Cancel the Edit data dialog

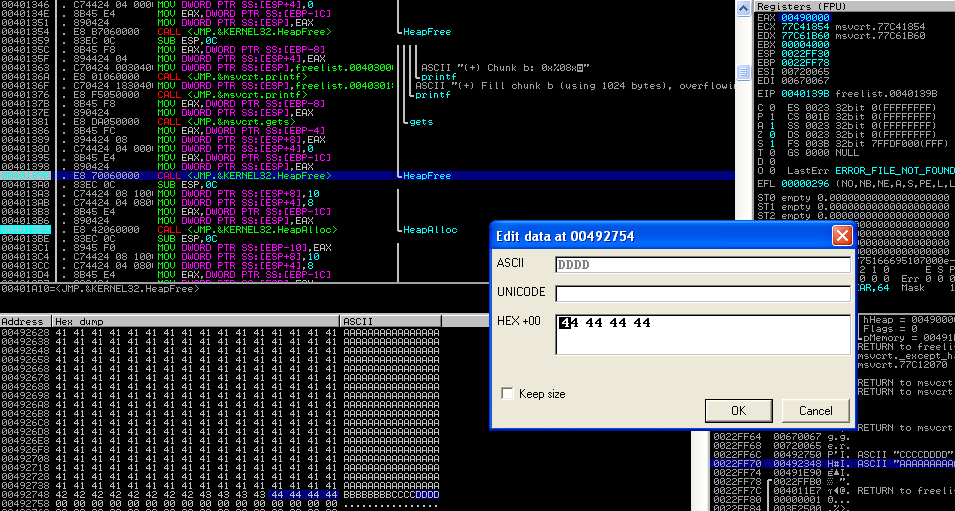click(815, 411)
